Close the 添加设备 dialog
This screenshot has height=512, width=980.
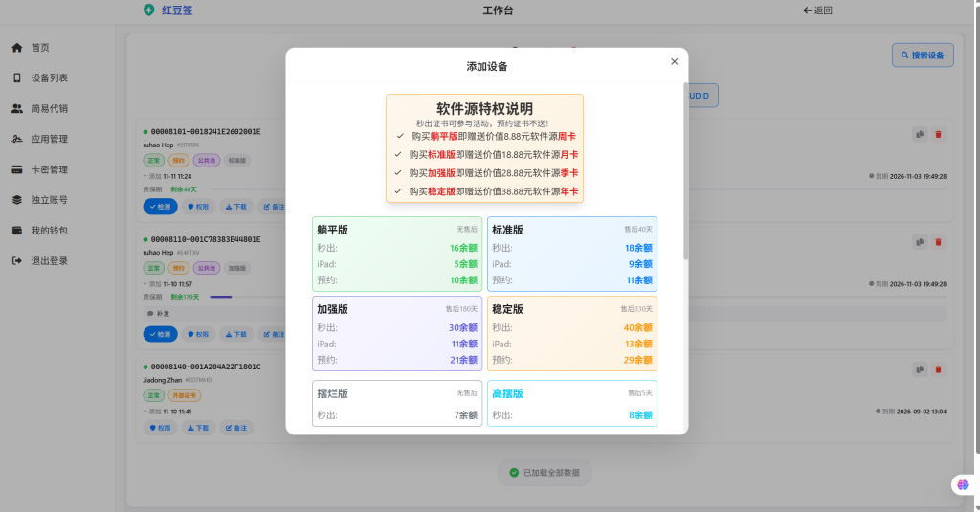point(674,61)
